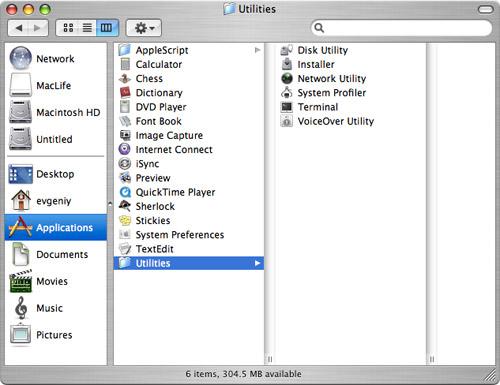Select the Stickies app icon
The width and height of the screenshot is (500, 385).
(125, 220)
